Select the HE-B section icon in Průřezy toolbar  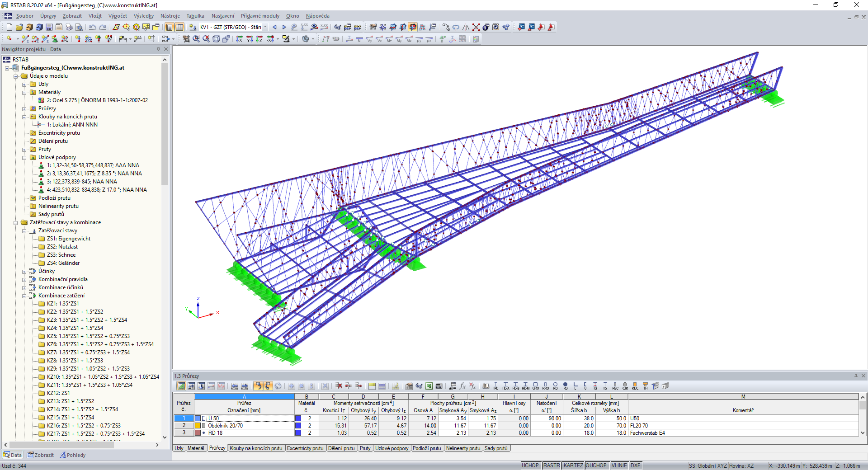click(x=515, y=386)
